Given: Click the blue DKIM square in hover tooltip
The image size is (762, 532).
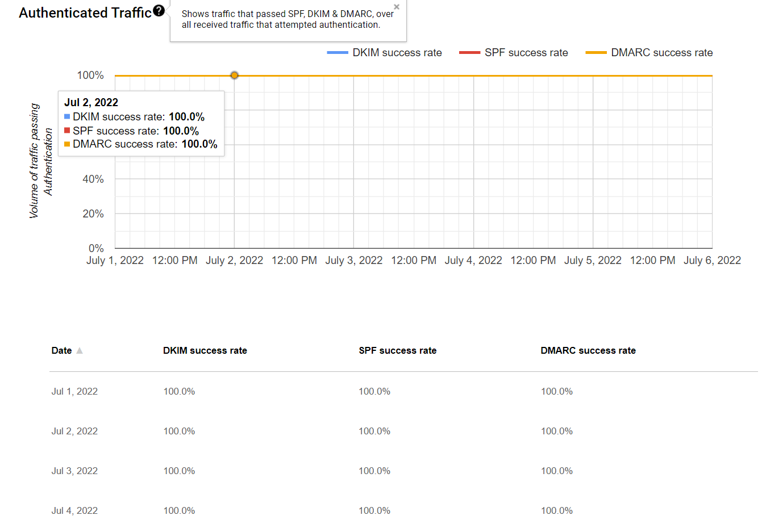Looking at the screenshot, I should tap(67, 117).
